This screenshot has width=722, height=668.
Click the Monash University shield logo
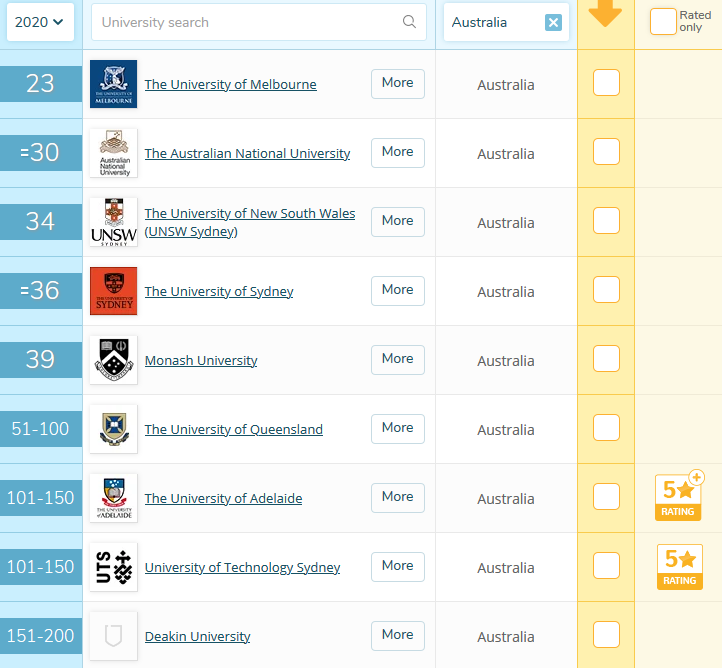point(113,360)
